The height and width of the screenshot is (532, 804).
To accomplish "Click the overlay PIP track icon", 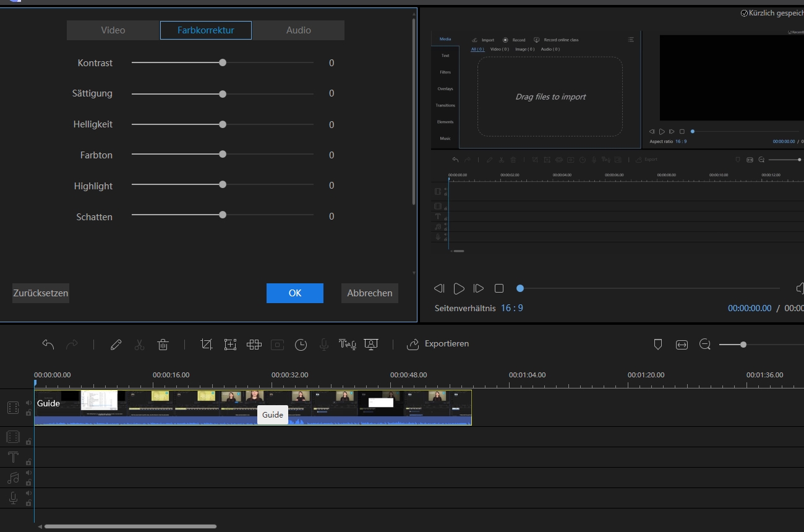I will point(13,437).
